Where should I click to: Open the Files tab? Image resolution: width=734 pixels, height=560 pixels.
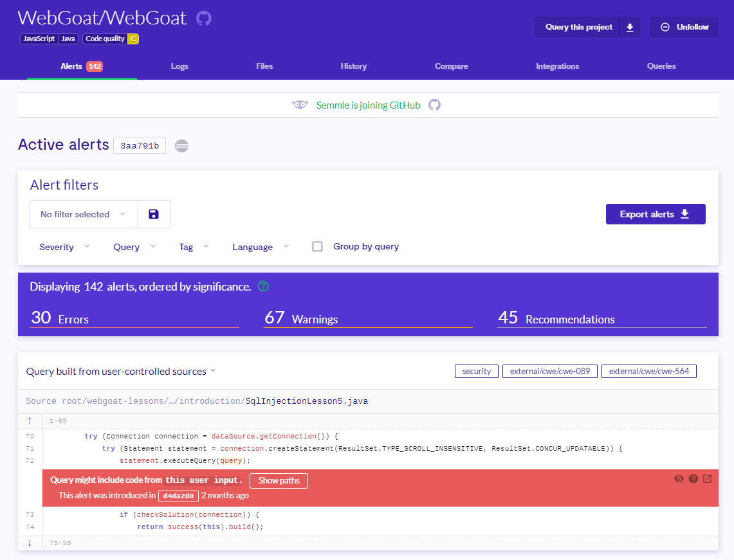pyautogui.click(x=264, y=66)
